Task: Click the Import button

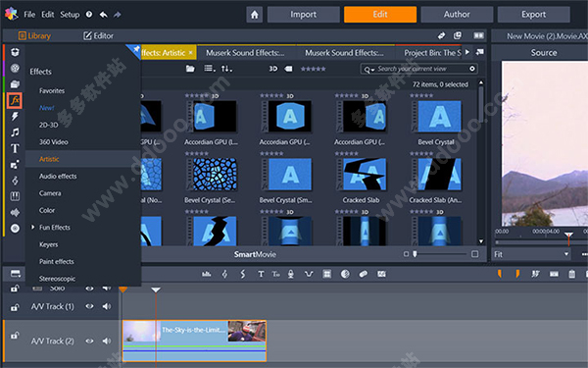Action: 304,15
